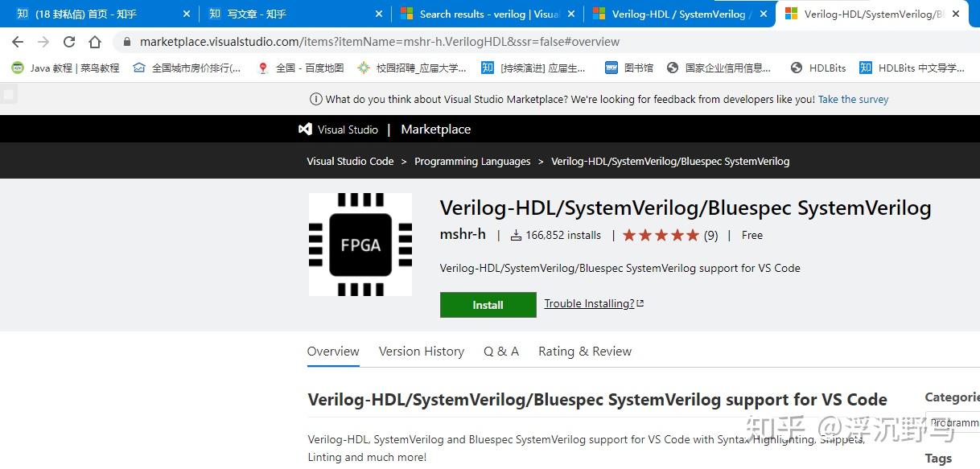Click the 全国 - 百度地图 bookmark icon
The width and height of the screenshot is (980, 469).
tap(263, 68)
